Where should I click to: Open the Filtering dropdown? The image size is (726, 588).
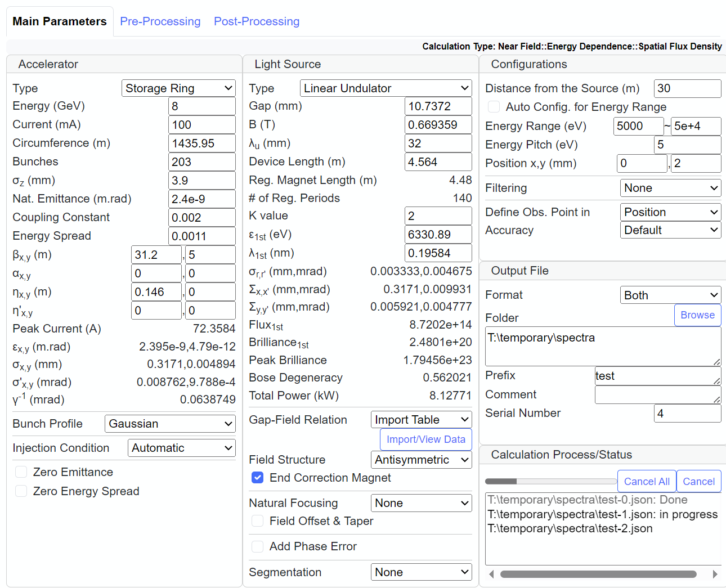670,188
